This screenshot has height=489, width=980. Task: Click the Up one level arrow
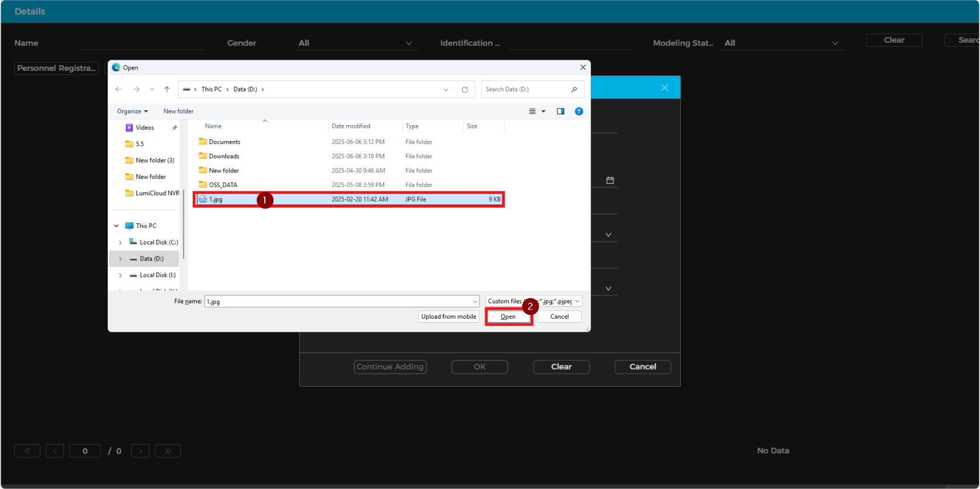167,89
